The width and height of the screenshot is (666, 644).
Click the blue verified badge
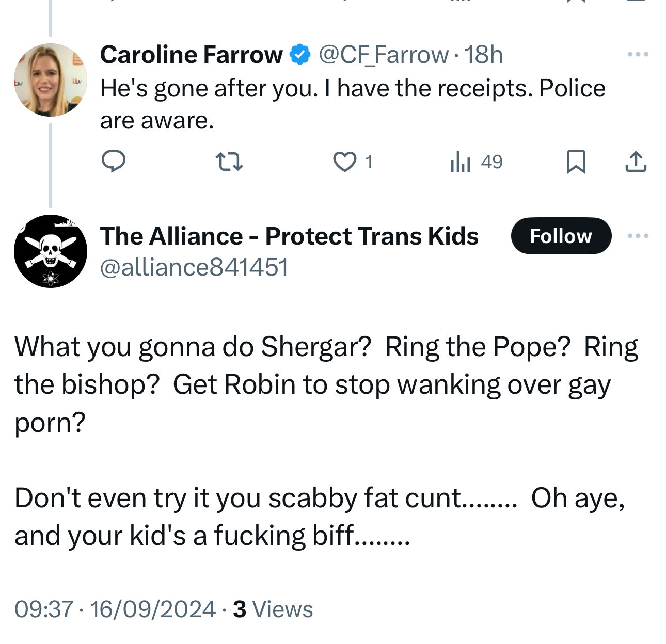click(300, 55)
